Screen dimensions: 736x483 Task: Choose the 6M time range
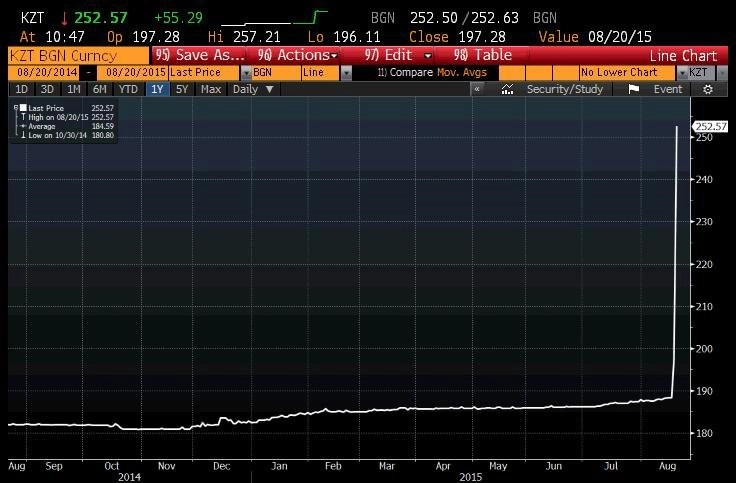tap(100, 89)
